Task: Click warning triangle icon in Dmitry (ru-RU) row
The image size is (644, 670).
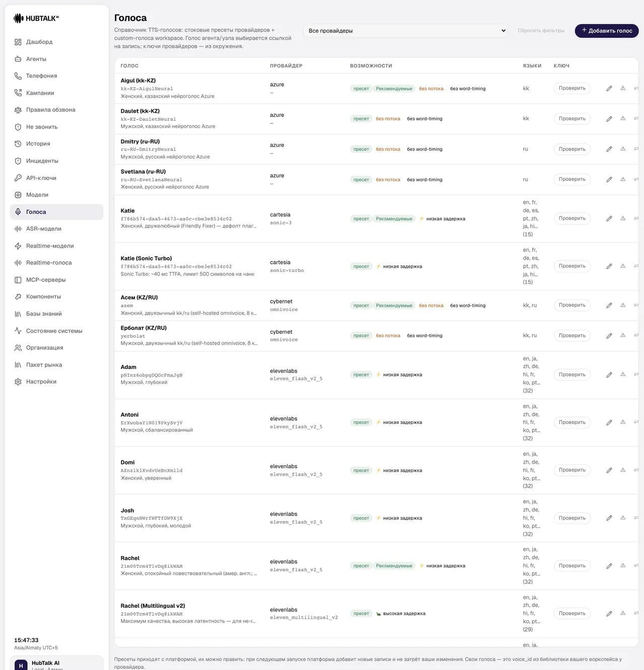Action: click(x=623, y=149)
